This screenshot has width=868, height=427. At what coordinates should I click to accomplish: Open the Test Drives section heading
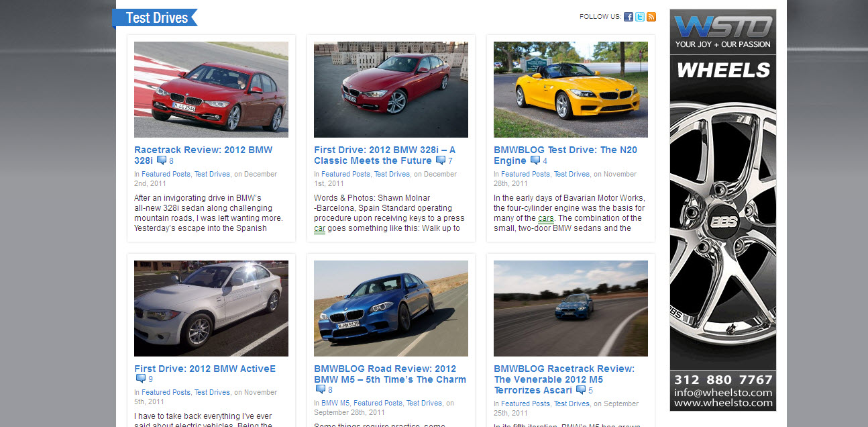click(156, 17)
